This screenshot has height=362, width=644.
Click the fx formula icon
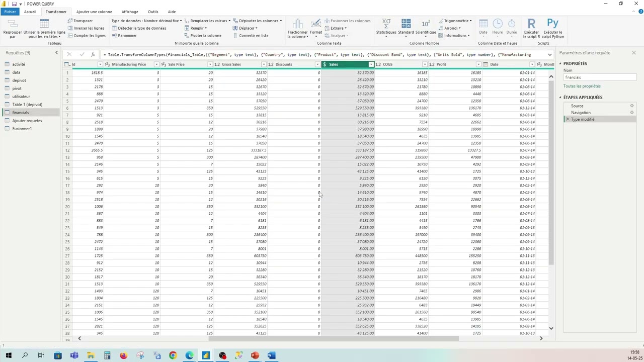pos(93,54)
